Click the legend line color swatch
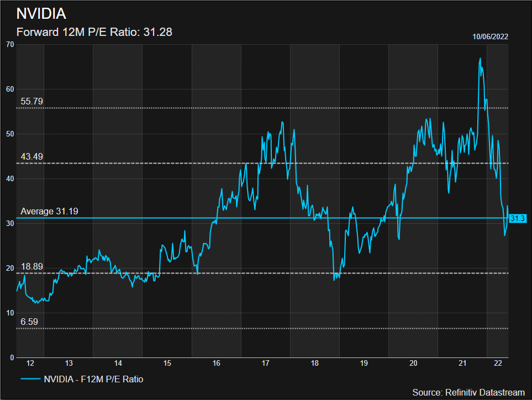The height and width of the screenshot is (400, 532). 30,378
